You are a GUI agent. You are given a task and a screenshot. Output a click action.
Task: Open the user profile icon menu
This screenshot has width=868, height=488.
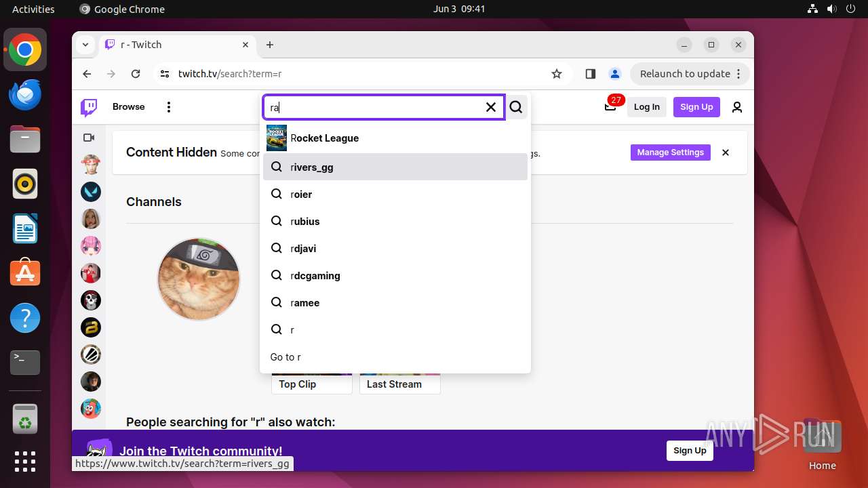tap(737, 107)
